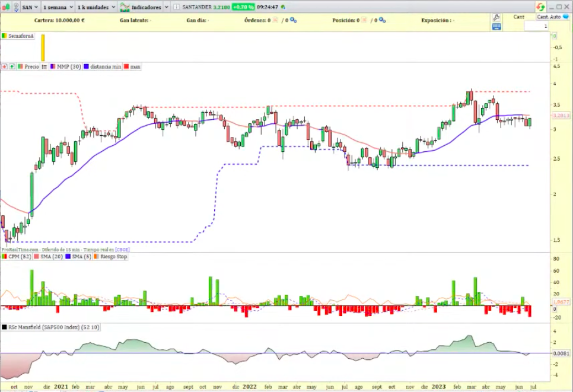Open the orders gear settings icon
This screenshot has height=392, width=573.
(x=294, y=20)
